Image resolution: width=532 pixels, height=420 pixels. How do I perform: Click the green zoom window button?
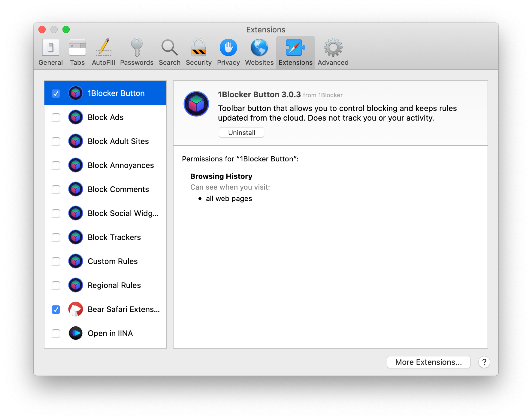point(66,29)
